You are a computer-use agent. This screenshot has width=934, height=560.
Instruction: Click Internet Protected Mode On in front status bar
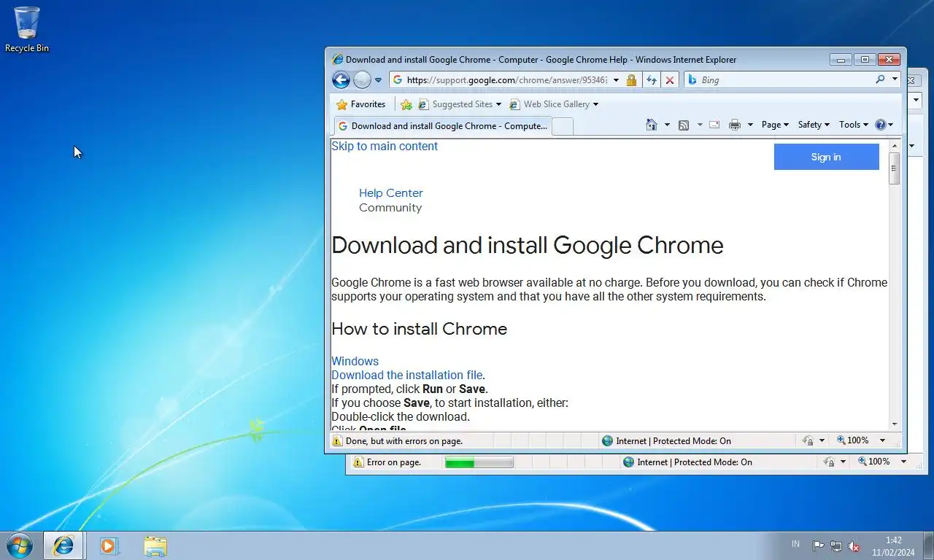(x=674, y=440)
